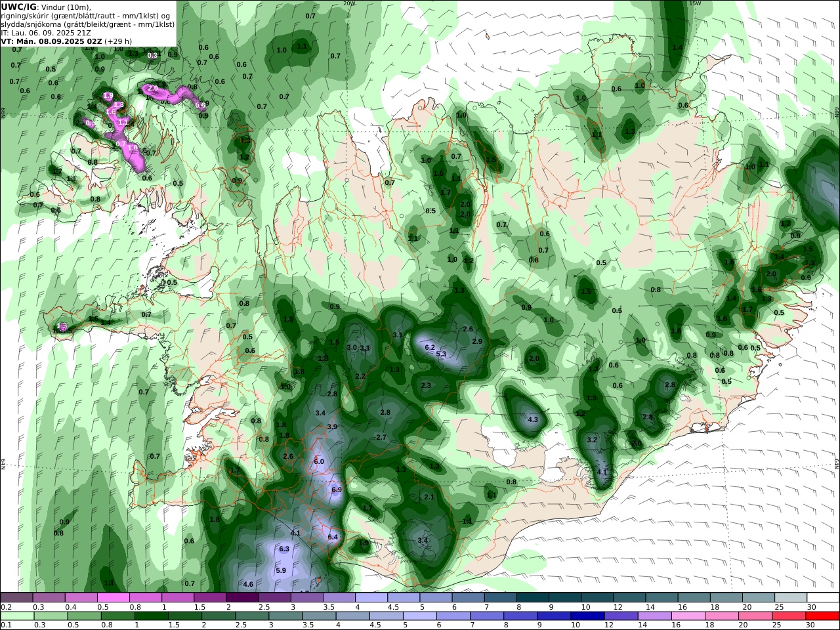This screenshot has width=840, height=630.
Task: Select rain legend swatch between 4 and 4.5
Action: coord(352,616)
